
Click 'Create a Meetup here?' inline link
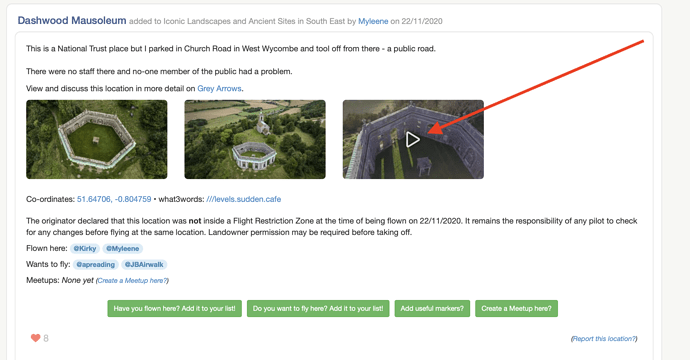pos(132,281)
